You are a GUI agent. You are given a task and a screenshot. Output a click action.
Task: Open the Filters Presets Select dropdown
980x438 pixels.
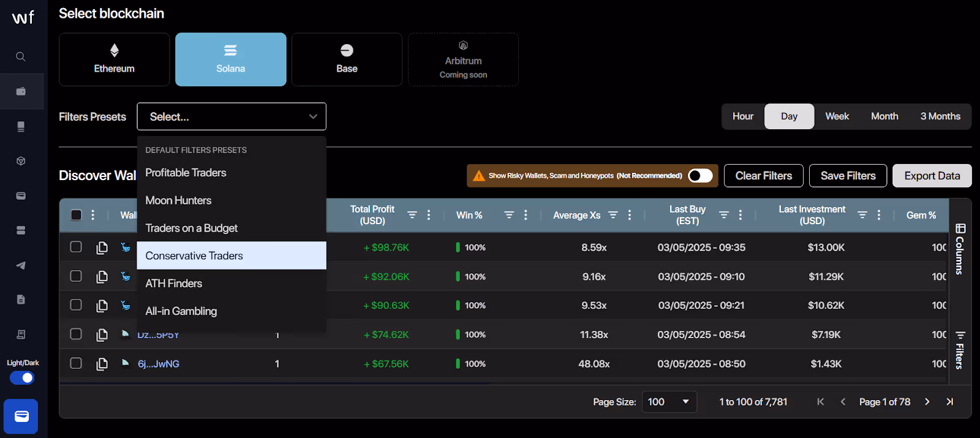232,116
